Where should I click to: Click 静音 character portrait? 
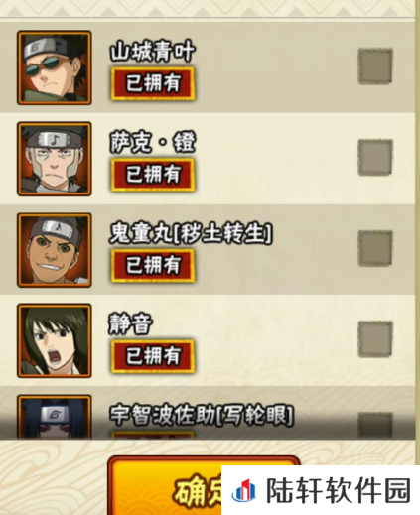[x=55, y=340]
